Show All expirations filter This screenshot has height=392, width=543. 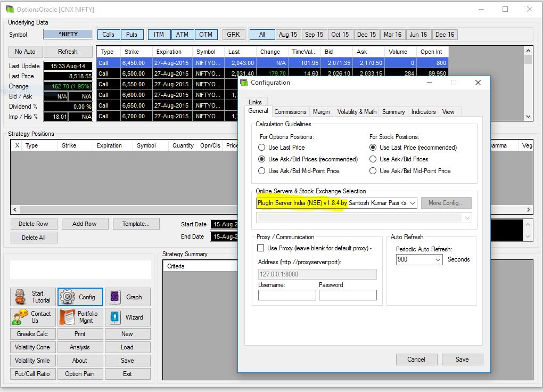262,35
